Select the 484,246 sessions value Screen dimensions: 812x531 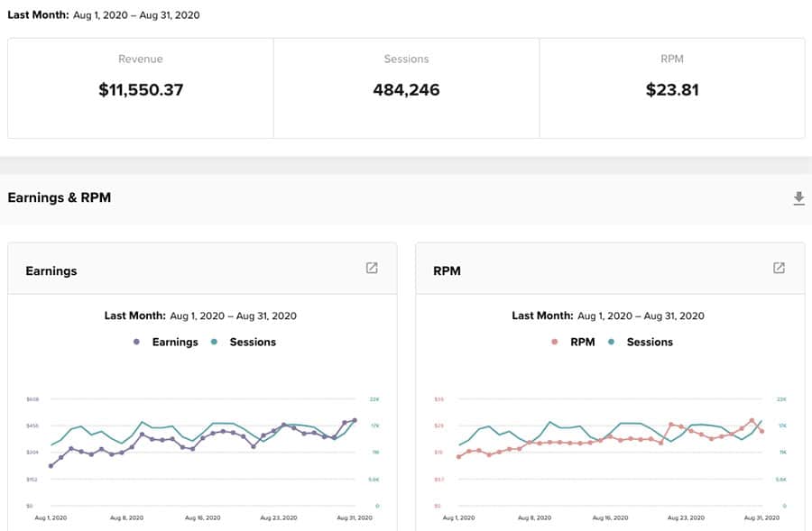pyautogui.click(x=407, y=90)
